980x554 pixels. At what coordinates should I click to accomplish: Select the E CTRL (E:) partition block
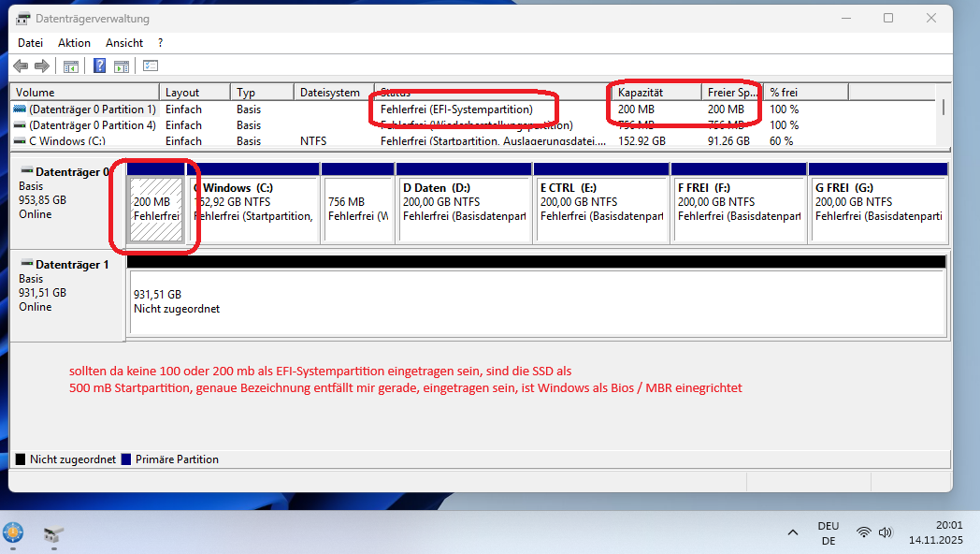point(601,210)
